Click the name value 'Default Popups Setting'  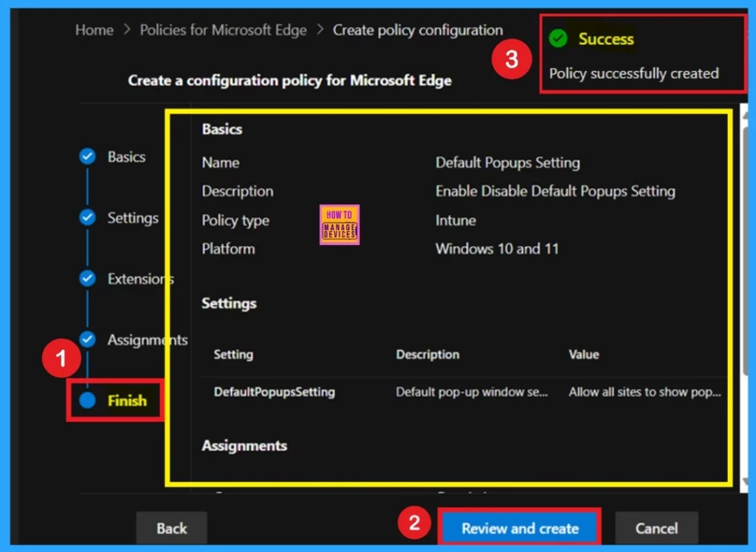point(508,163)
